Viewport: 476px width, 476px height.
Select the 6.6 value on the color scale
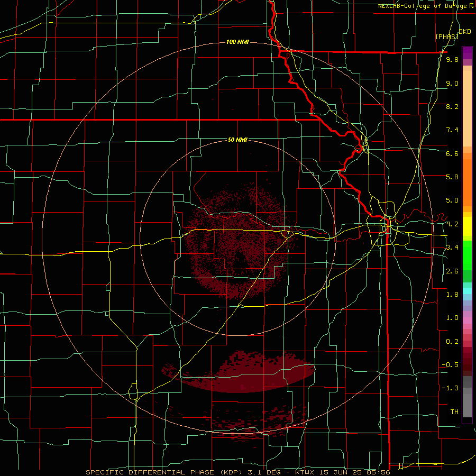452,153
